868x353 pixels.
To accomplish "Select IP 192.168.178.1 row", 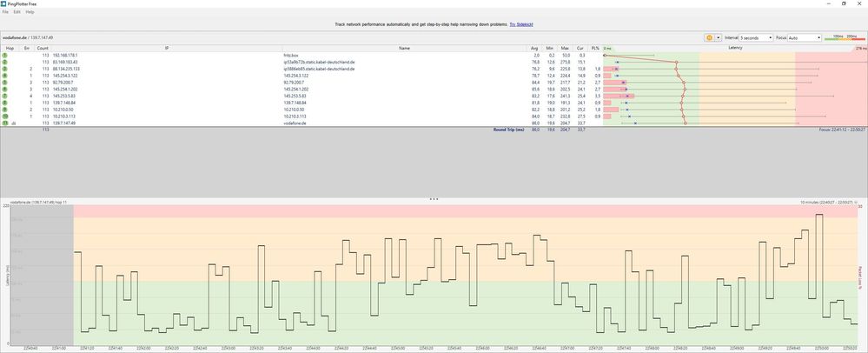I will pyautogui.click(x=65, y=56).
